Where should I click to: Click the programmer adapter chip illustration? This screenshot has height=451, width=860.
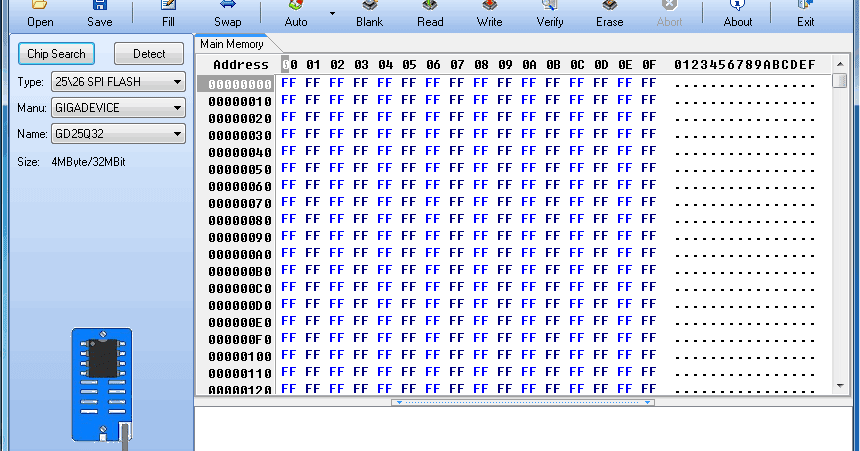pos(102,384)
